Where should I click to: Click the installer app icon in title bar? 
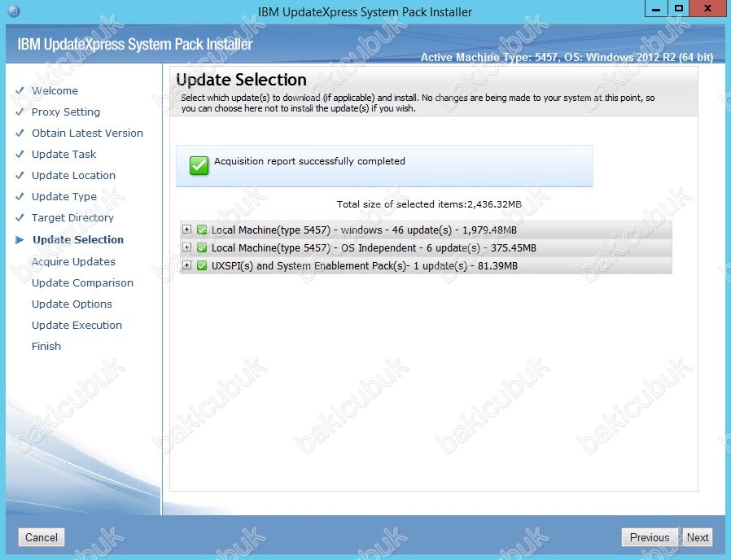coord(14,11)
